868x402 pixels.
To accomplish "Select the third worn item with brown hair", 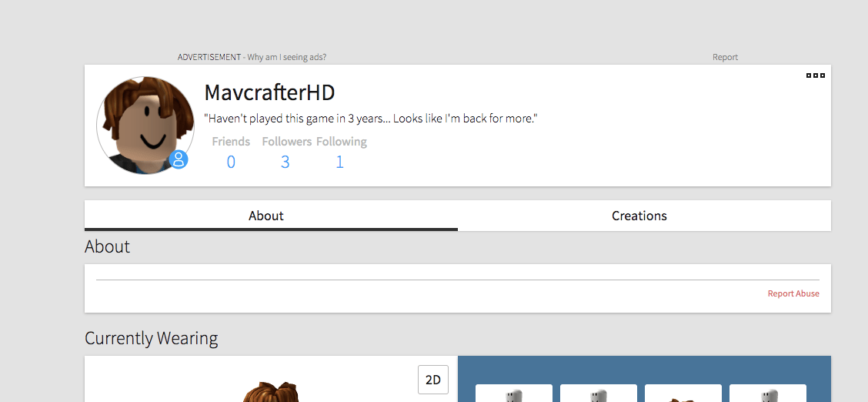I will coord(683,394).
